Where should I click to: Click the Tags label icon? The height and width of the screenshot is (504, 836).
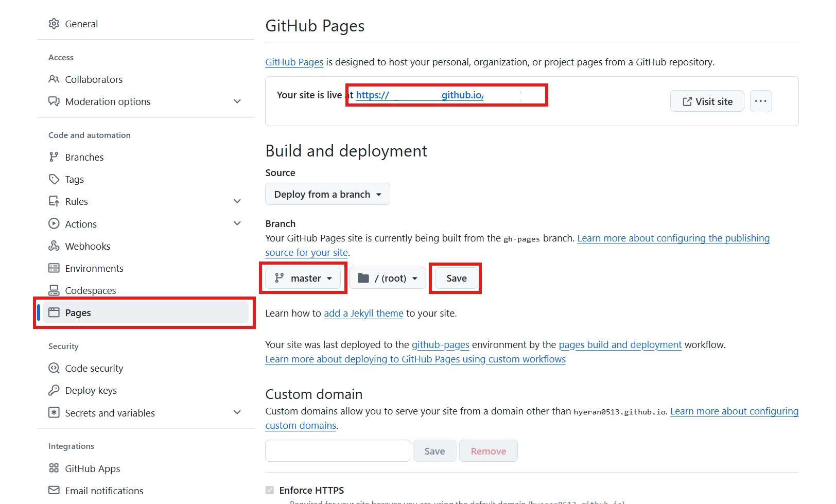coord(54,179)
